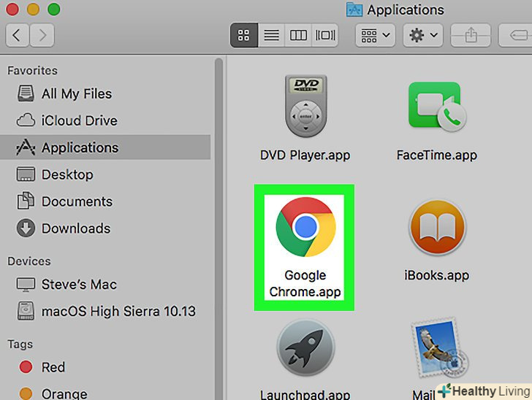532x400 pixels.
Task: Open the Arrange items dropdown
Action: pos(375,34)
